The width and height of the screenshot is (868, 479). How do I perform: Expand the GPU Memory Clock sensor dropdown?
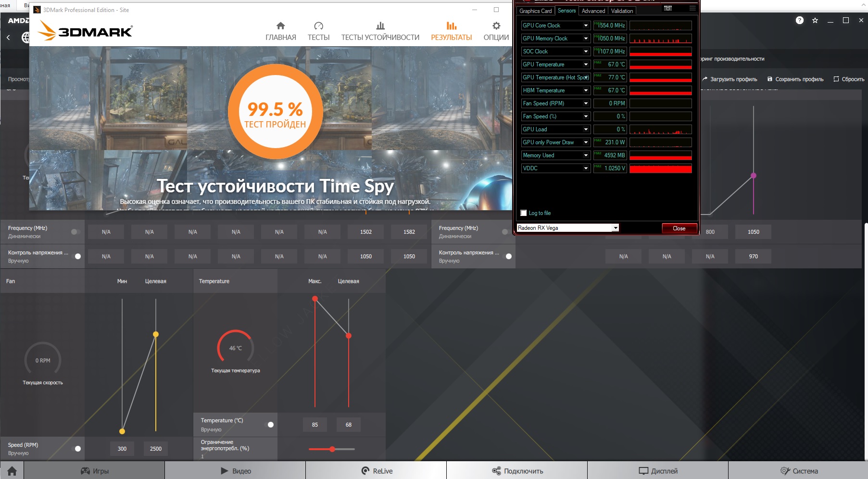point(586,38)
